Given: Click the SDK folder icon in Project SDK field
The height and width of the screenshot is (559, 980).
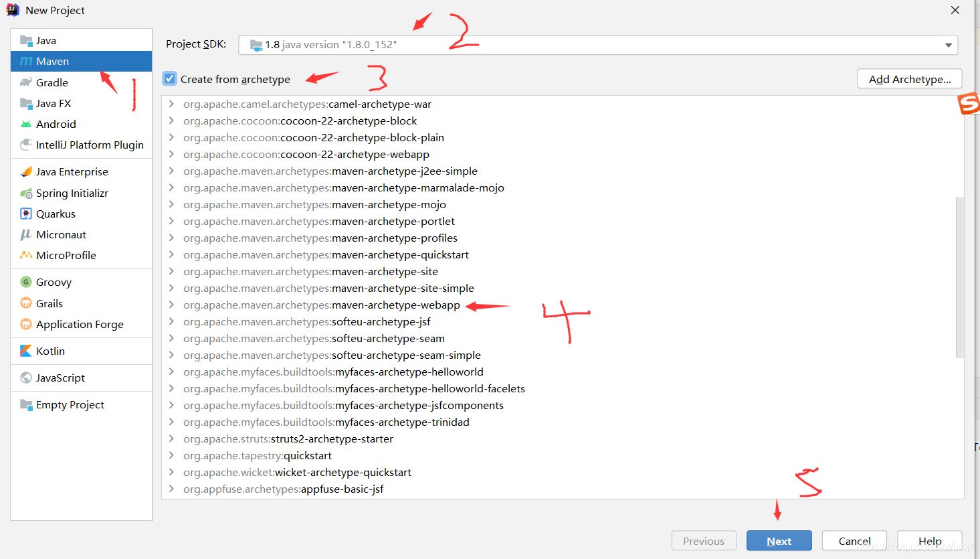Looking at the screenshot, I should tap(256, 45).
